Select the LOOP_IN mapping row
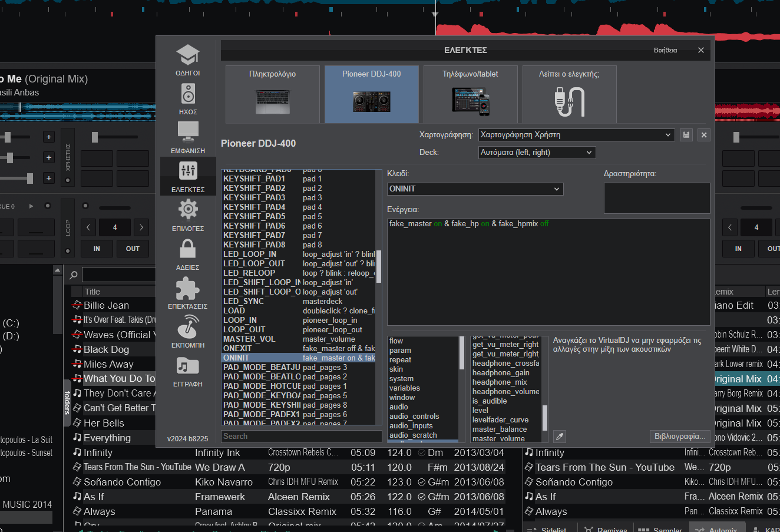 [299, 320]
